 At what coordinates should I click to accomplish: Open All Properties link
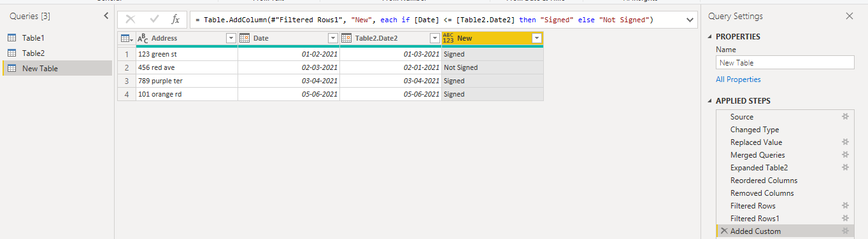[738, 79]
